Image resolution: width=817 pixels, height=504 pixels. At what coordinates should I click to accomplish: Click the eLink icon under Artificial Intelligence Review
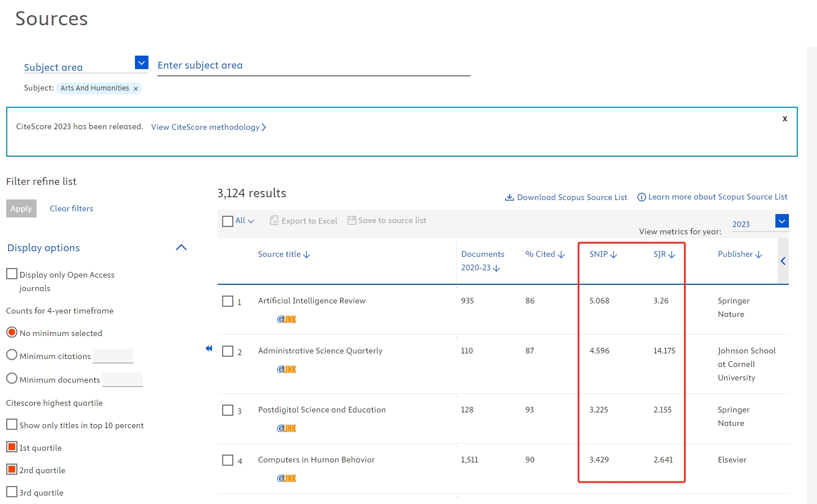coord(286,319)
